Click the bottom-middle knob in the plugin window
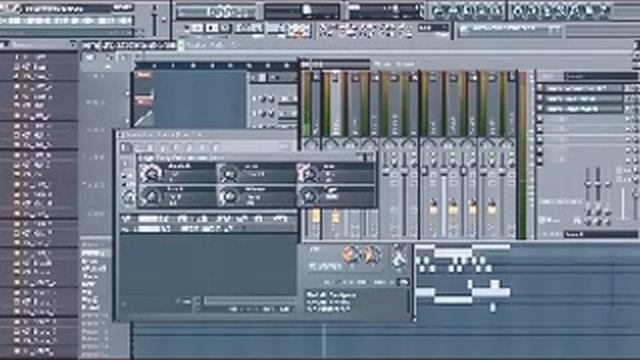 tap(229, 197)
